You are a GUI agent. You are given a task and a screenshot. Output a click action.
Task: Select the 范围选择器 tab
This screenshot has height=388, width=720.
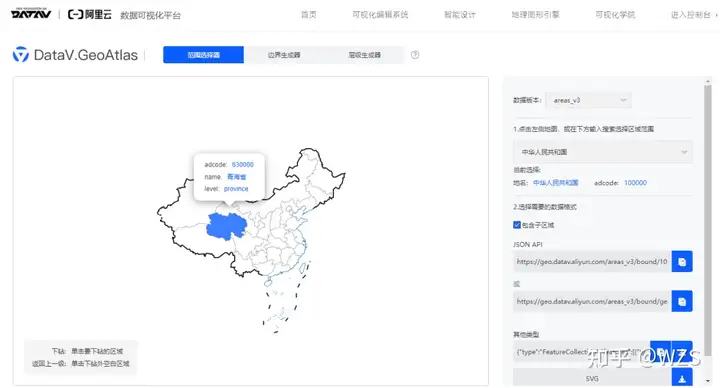203,55
